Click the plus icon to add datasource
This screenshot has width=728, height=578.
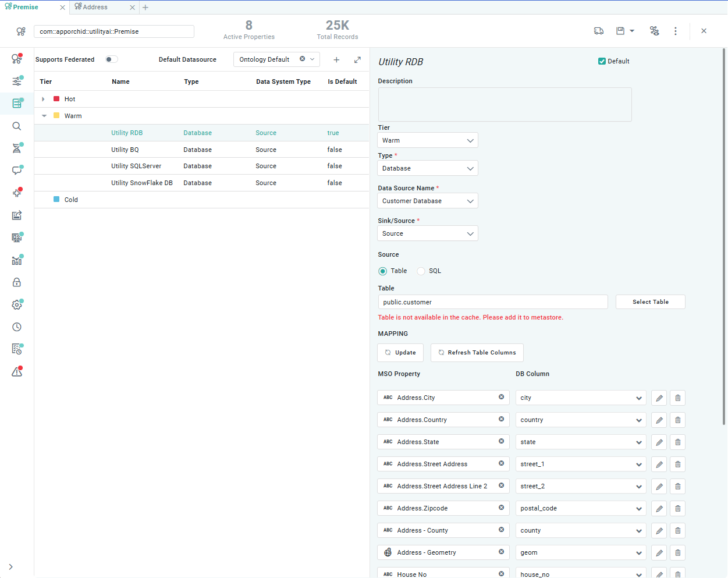point(336,59)
